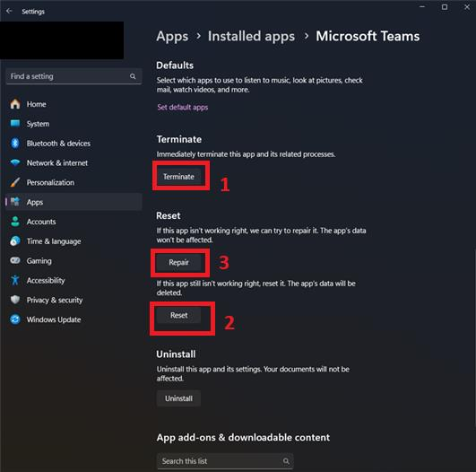Focus the Search this list field

pyautogui.click(x=225, y=461)
